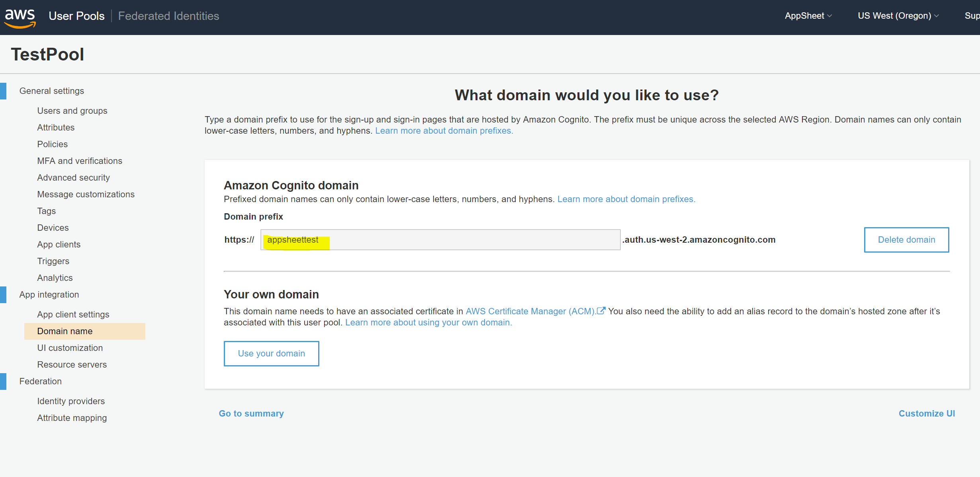This screenshot has height=477, width=980.
Task: Open Learn more link under Amazon Cognito domain
Action: coord(626,199)
